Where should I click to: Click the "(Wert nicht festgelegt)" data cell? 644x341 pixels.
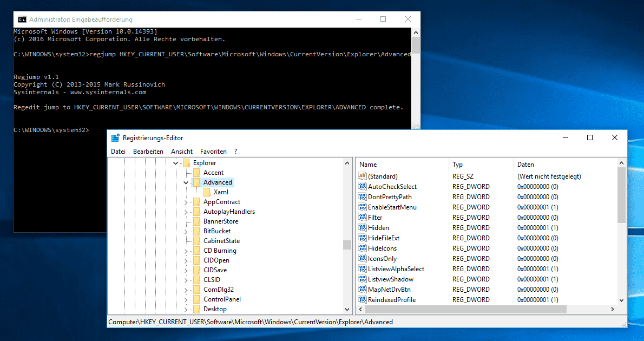[x=549, y=176]
